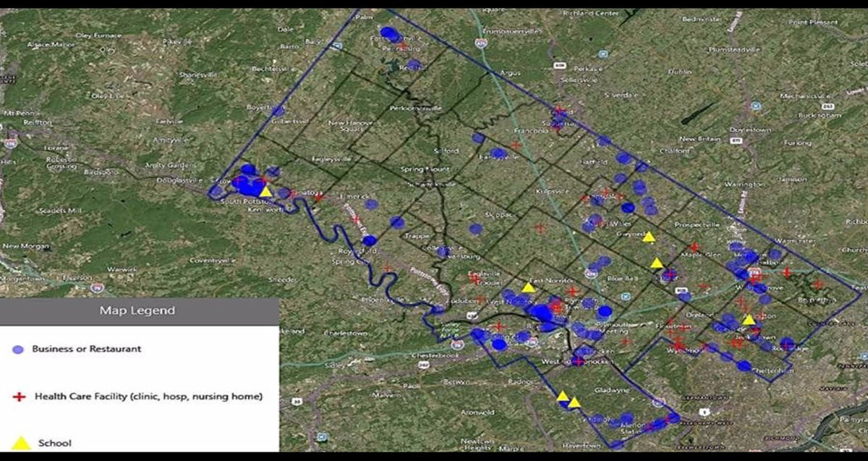
Task: Click the red cross Health Care legend icon
Action: (x=20, y=397)
